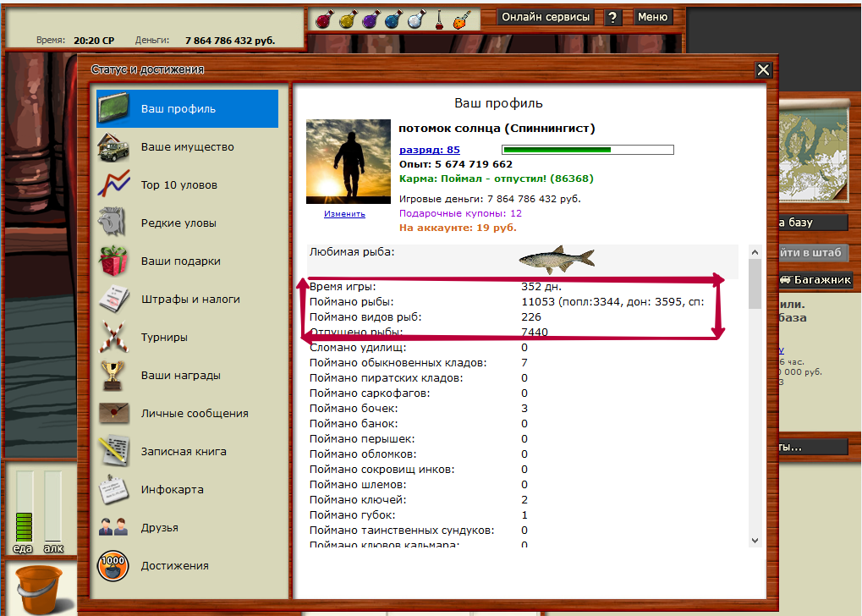Click the favorite fish image
This screenshot has width=862, height=616.
click(557, 259)
